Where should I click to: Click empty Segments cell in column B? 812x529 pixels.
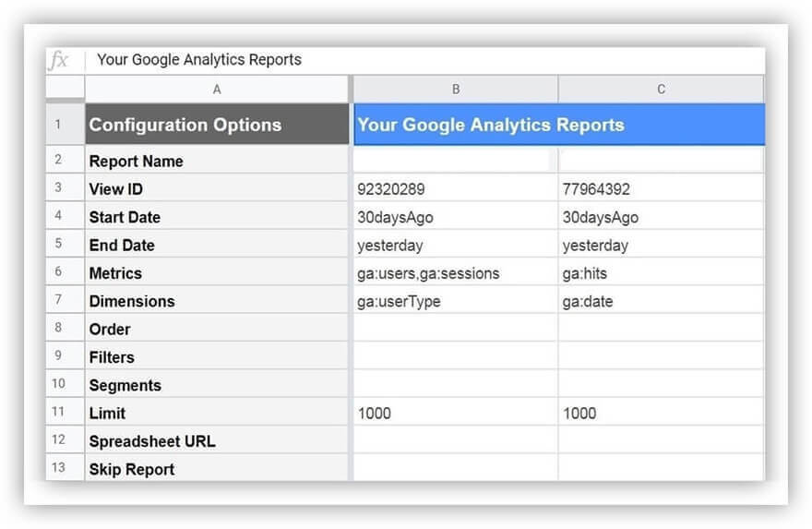pos(456,383)
